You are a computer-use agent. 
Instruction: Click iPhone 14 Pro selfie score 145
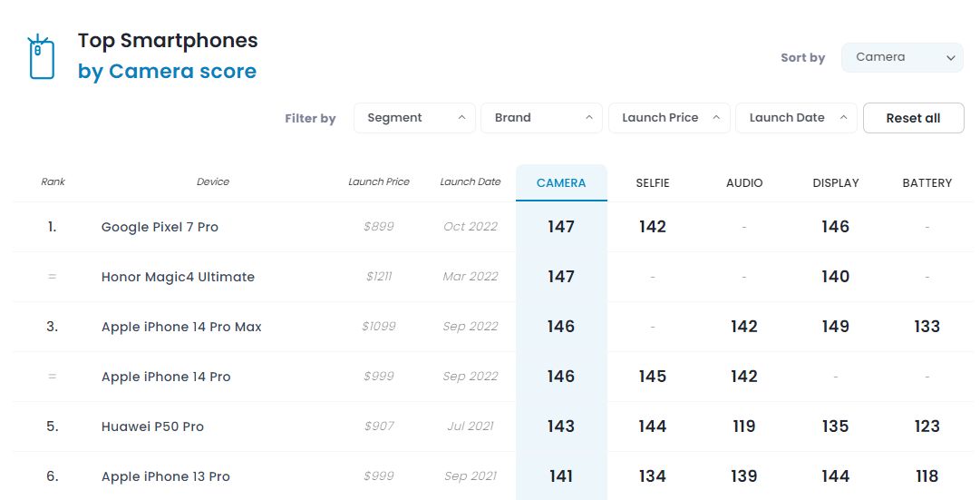pos(653,377)
